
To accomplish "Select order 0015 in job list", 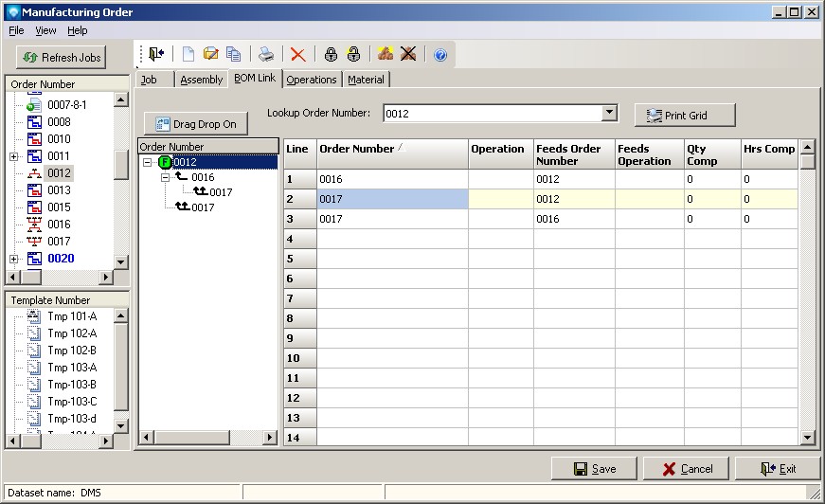I will coord(59,207).
